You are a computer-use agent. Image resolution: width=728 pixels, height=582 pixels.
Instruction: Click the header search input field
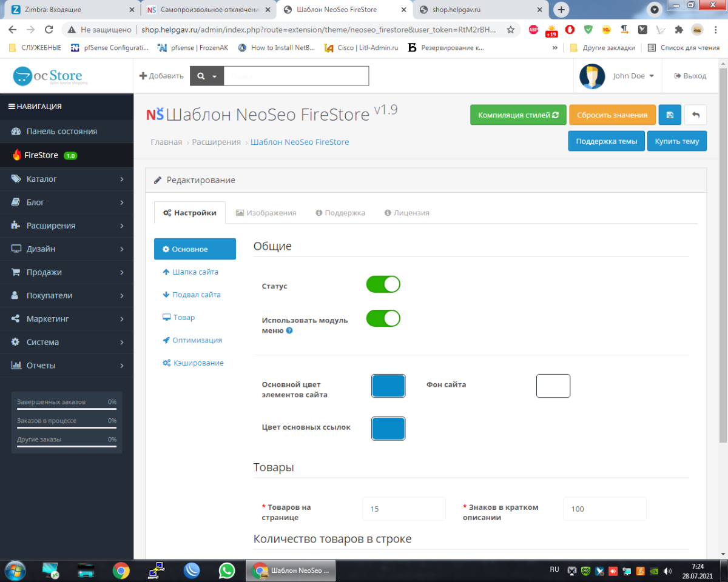[296, 76]
